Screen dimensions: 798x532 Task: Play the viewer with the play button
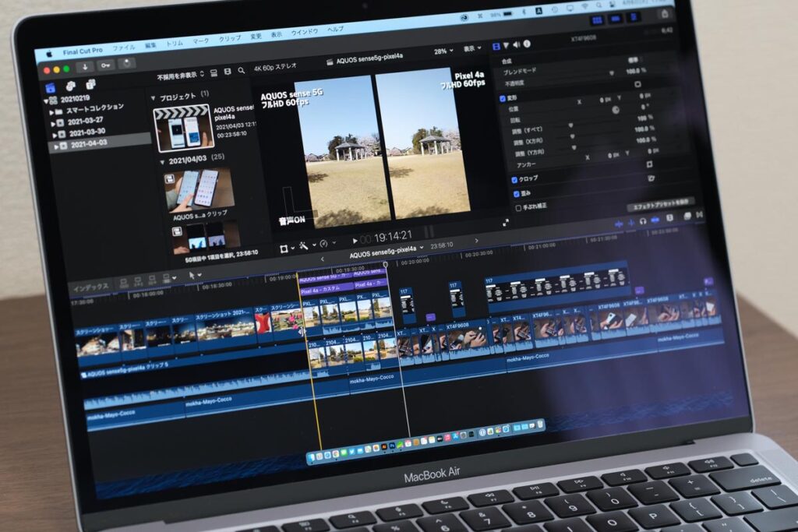click(355, 241)
